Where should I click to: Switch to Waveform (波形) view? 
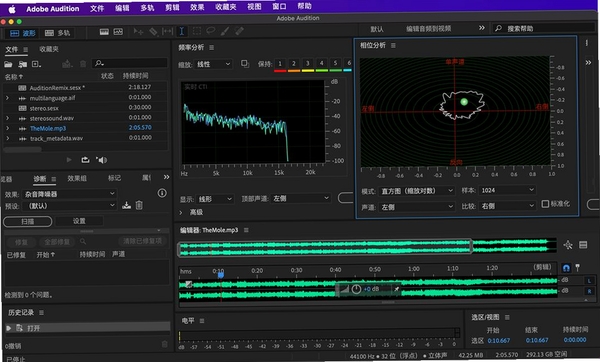tap(23, 33)
